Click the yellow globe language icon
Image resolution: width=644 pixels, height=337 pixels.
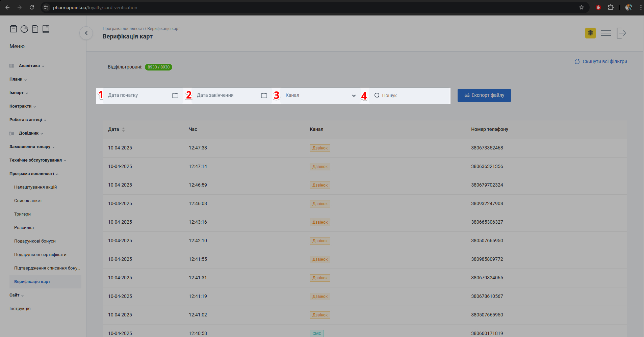pyautogui.click(x=590, y=33)
